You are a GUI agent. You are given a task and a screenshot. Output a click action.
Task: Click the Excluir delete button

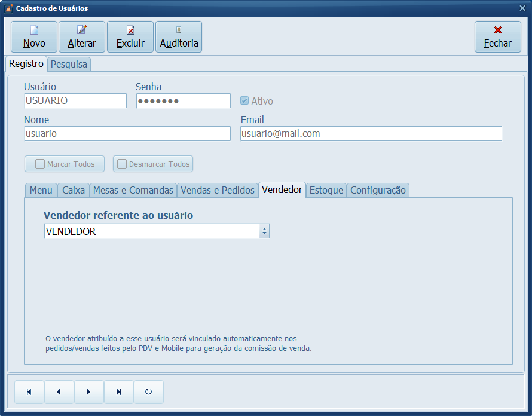point(130,37)
